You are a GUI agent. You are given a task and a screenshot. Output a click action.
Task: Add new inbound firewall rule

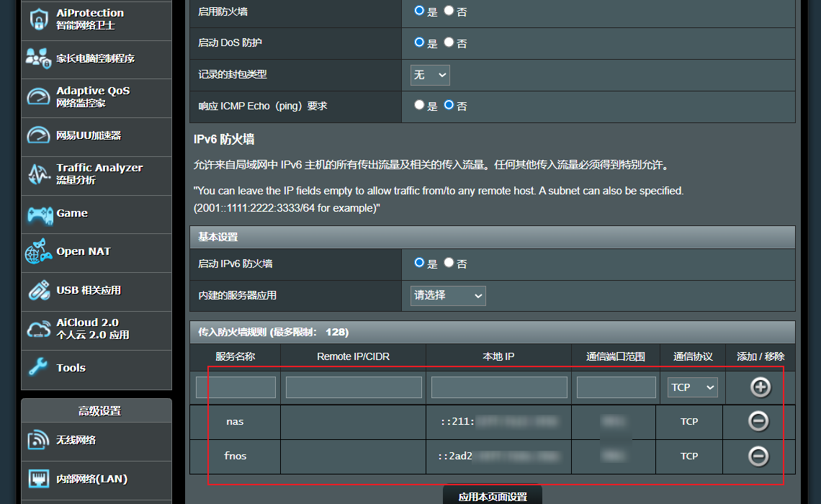coord(761,387)
